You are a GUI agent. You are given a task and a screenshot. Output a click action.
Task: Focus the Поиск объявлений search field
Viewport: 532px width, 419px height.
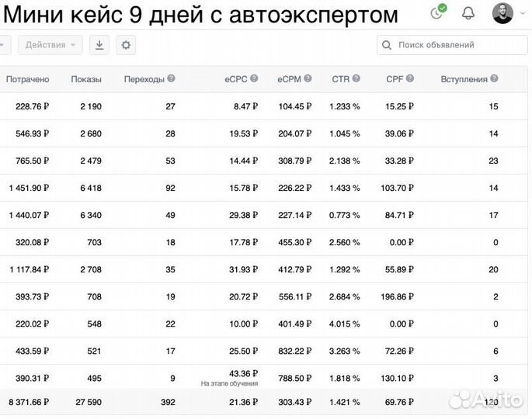coord(452,45)
